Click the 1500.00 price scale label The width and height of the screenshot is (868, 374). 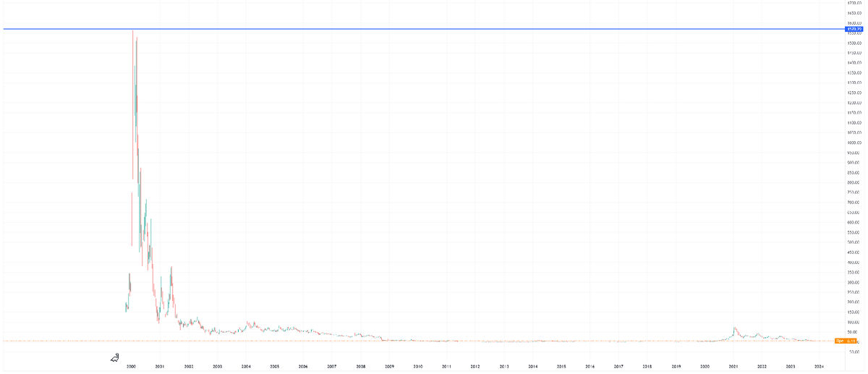pyautogui.click(x=853, y=43)
